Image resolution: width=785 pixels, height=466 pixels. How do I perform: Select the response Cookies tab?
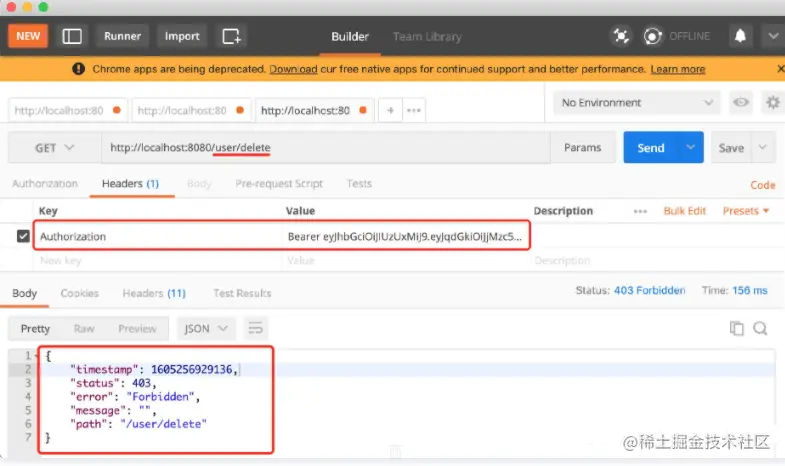click(x=80, y=293)
